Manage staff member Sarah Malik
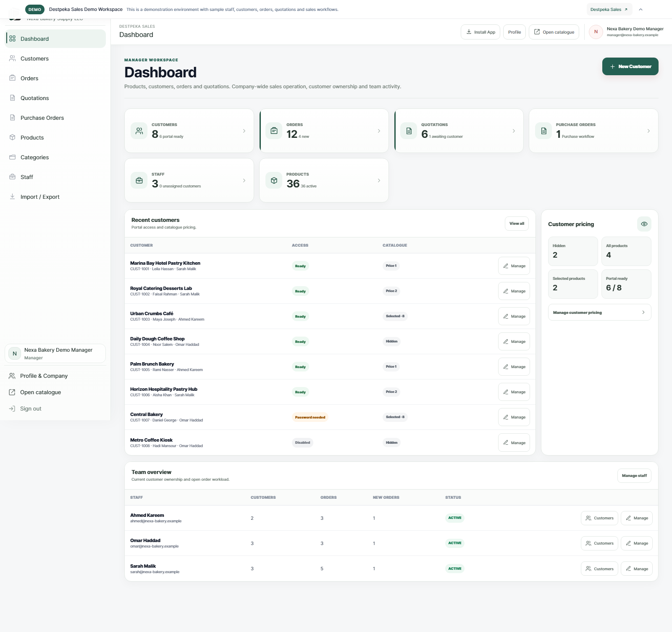This screenshot has width=672, height=632. click(637, 569)
